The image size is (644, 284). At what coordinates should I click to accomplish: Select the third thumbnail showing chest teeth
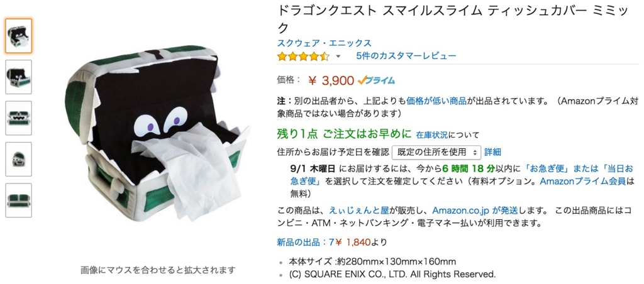(18, 117)
